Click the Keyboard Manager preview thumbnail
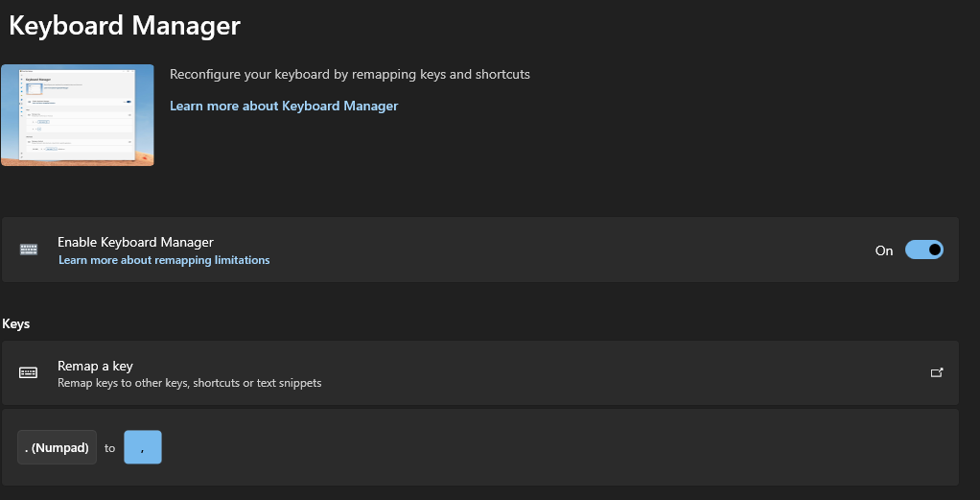 78,115
